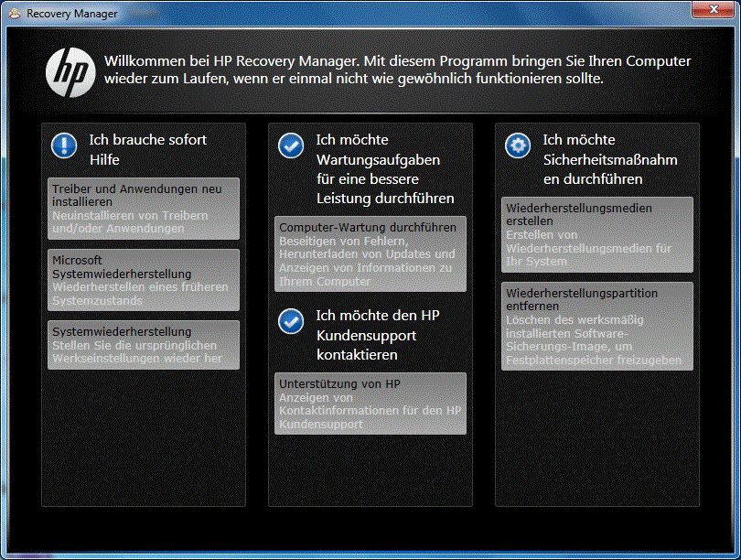Launch Computer-Wartung durchführen
741x560 pixels.
coord(370,253)
